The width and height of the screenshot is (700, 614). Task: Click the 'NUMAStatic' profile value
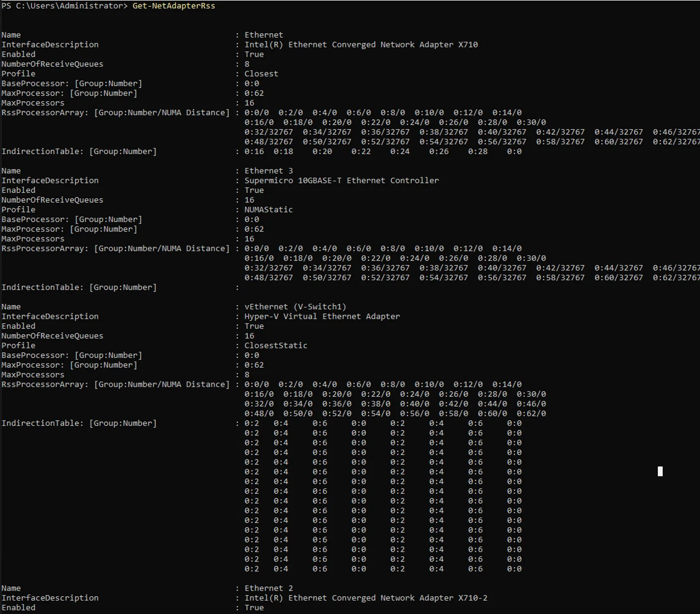click(268, 210)
